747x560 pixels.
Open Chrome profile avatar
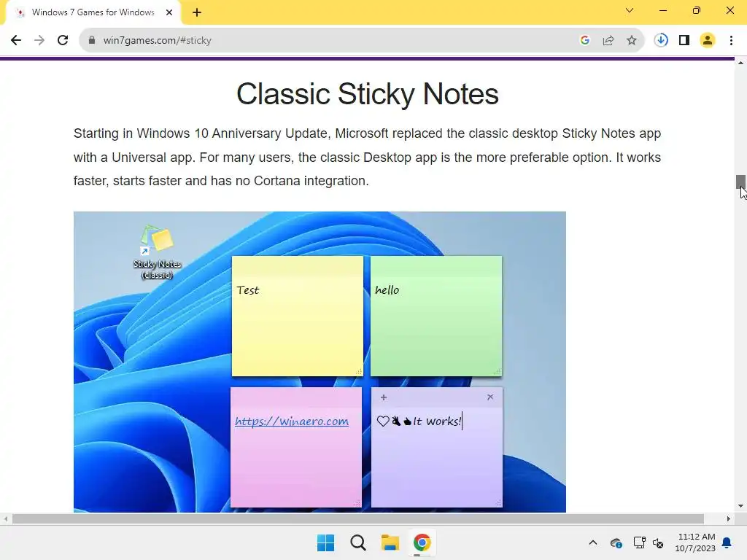(x=708, y=41)
